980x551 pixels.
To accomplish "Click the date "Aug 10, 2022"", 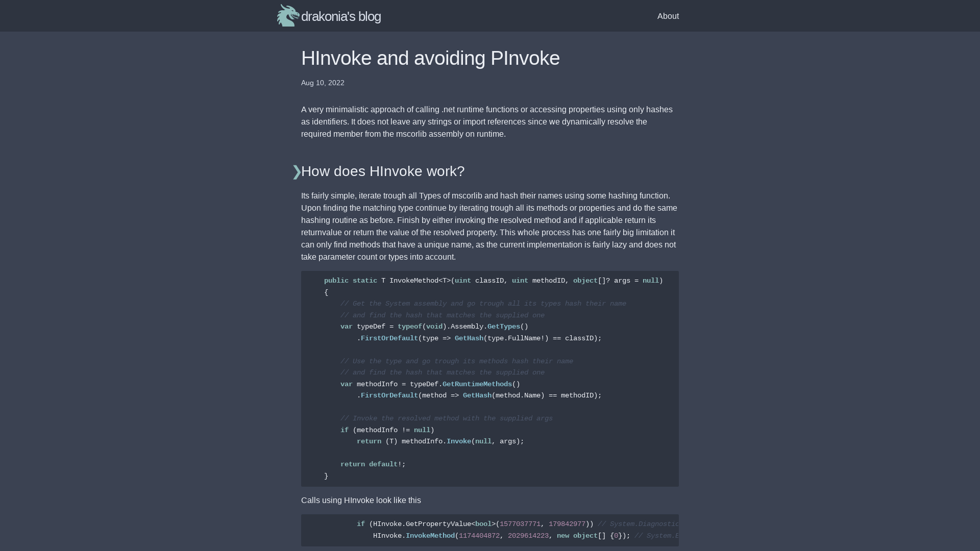I will tap(323, 83).
